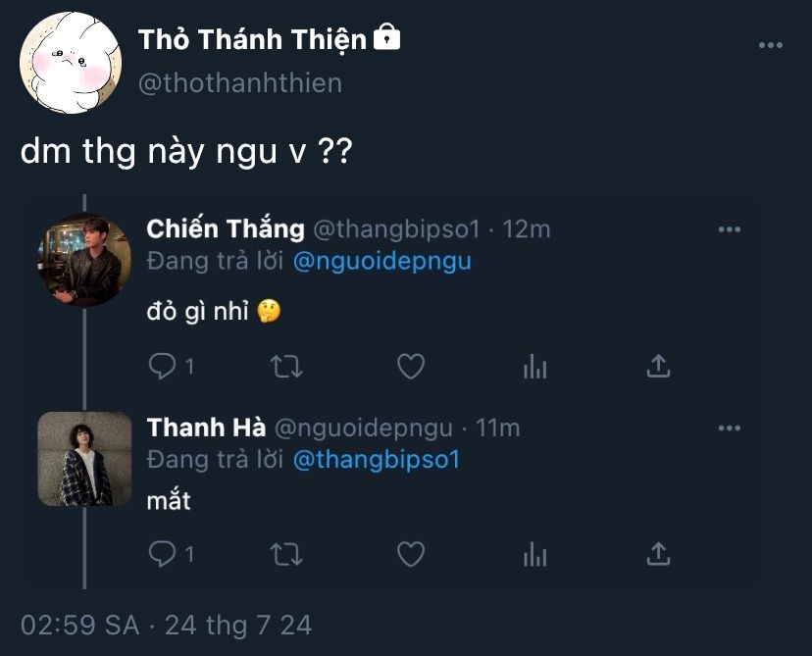View analytics for Thanh Hà's tweet
Screen dimensions: 812x656
(534, 555)
